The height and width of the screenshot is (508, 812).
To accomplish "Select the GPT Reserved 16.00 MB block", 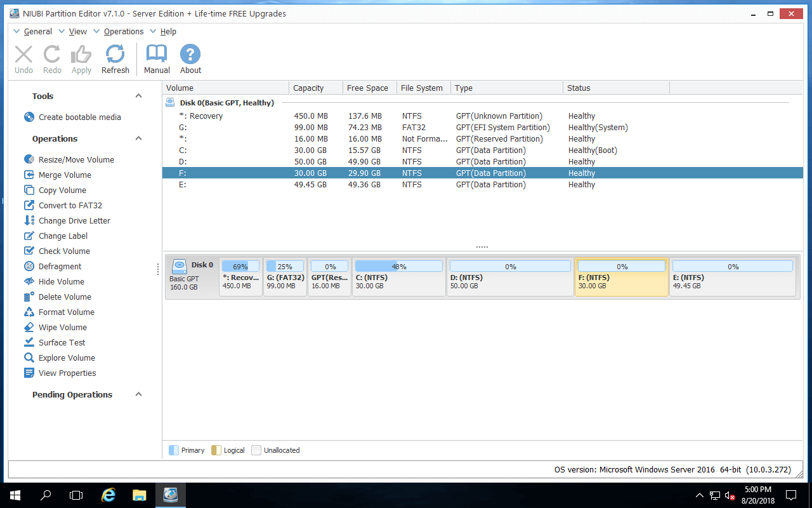I will pyautogui.click(x=330, y=277).
